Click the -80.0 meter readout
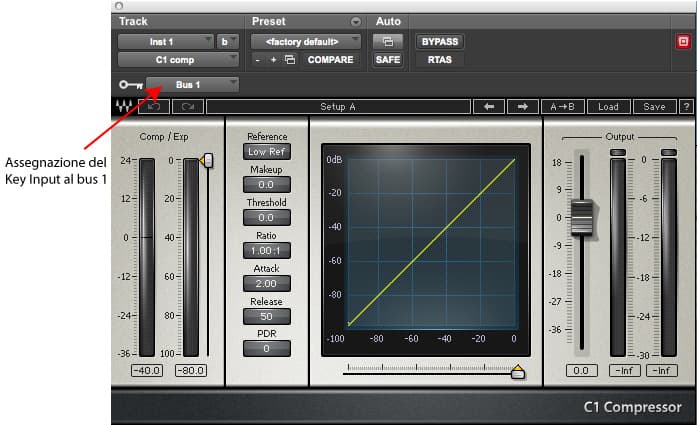Image resolution: width=697 pixels, height=425 pixels. 191,370
